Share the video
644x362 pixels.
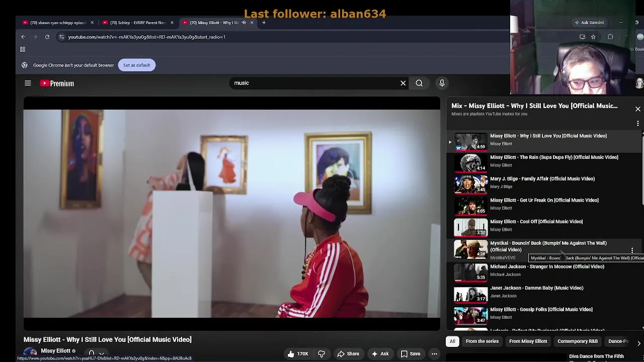(348, 354)
